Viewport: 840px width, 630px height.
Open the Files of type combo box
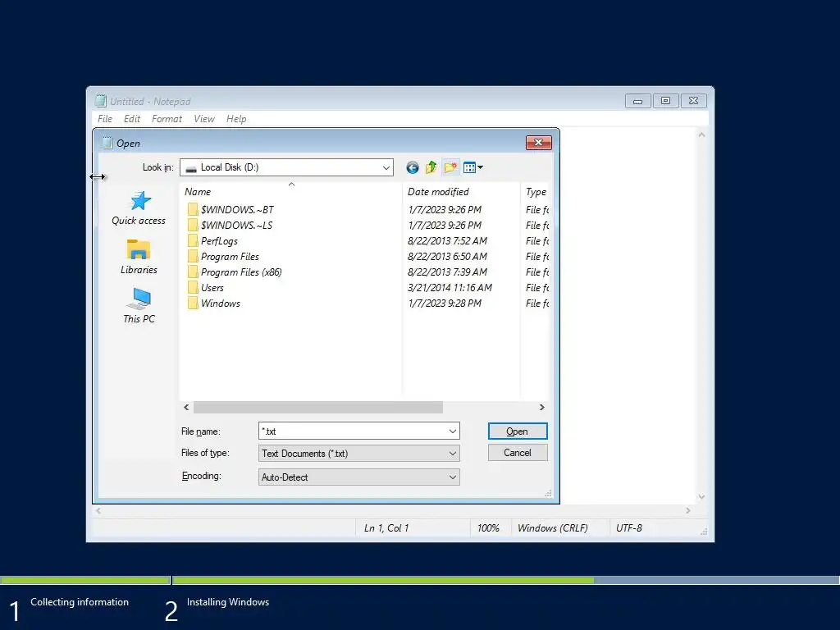coord(359,453)
